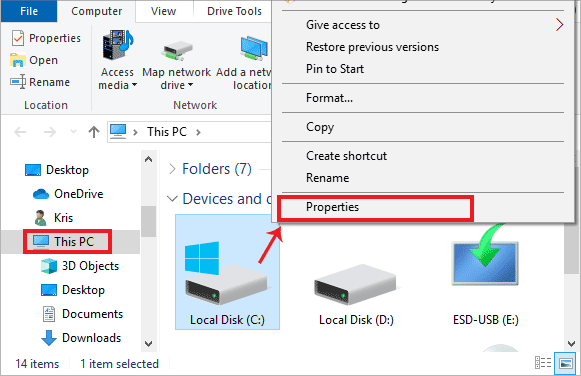Expand the Folders (7) group
This screenshot has width=581, height=376.
coord(172,169)
